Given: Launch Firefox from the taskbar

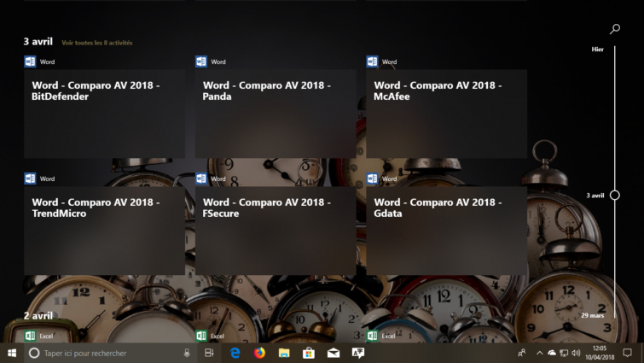Looking at the screenshot, I should pos(259,353).
